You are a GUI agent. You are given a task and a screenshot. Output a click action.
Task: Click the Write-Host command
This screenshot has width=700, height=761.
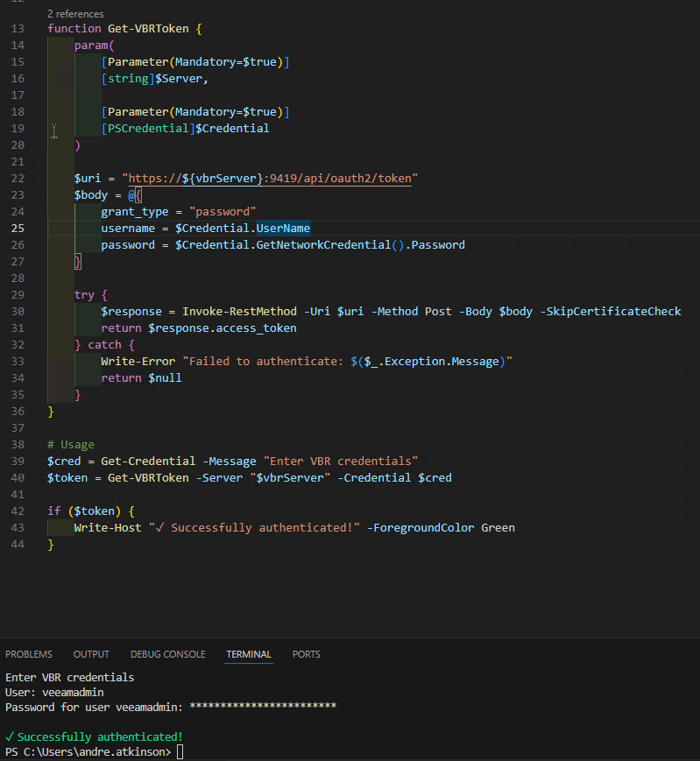pos(107,528)
